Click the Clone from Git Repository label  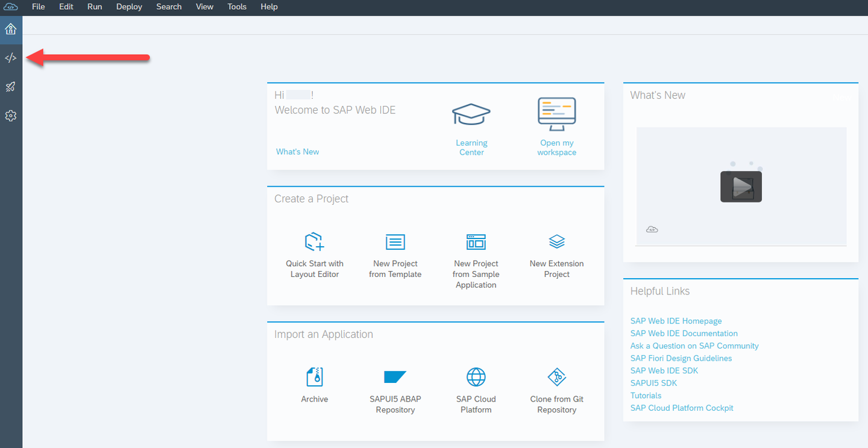point(557,405)
